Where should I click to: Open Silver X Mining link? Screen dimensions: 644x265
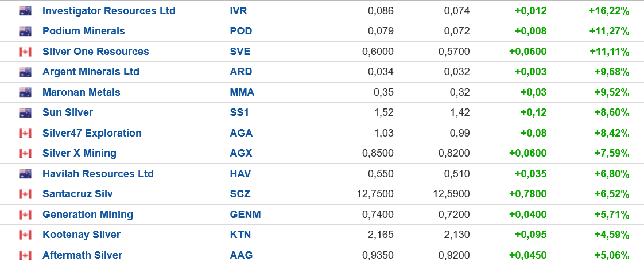[x=79, y=153]
